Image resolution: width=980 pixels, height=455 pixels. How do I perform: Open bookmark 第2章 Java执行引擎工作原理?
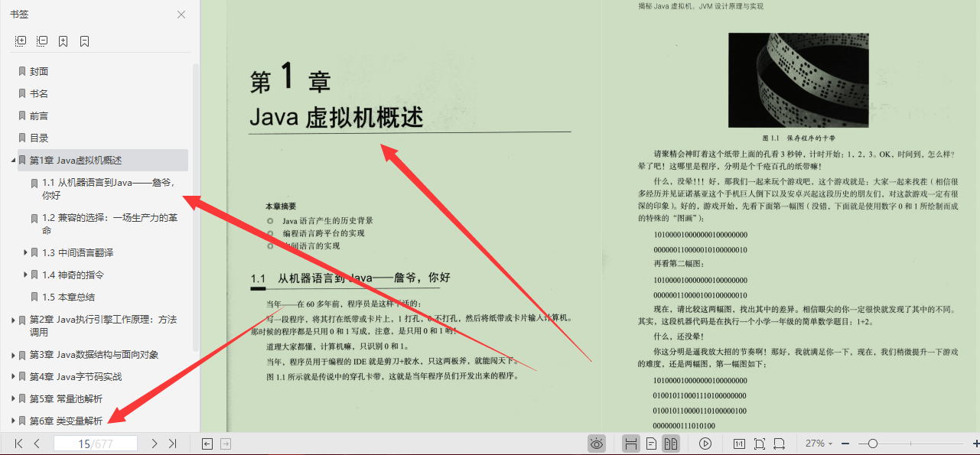(103, 326)
